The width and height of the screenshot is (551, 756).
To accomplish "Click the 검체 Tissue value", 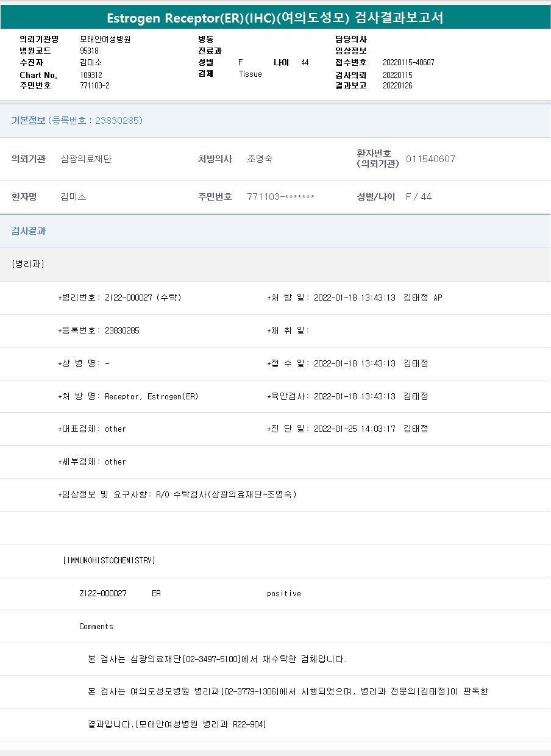I will (x=250, y=74).
